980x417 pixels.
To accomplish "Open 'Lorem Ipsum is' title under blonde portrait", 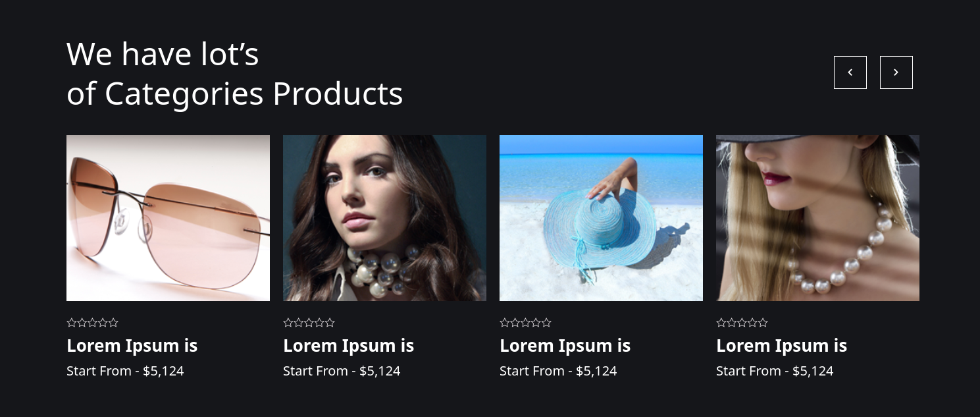I will (782, 346).
